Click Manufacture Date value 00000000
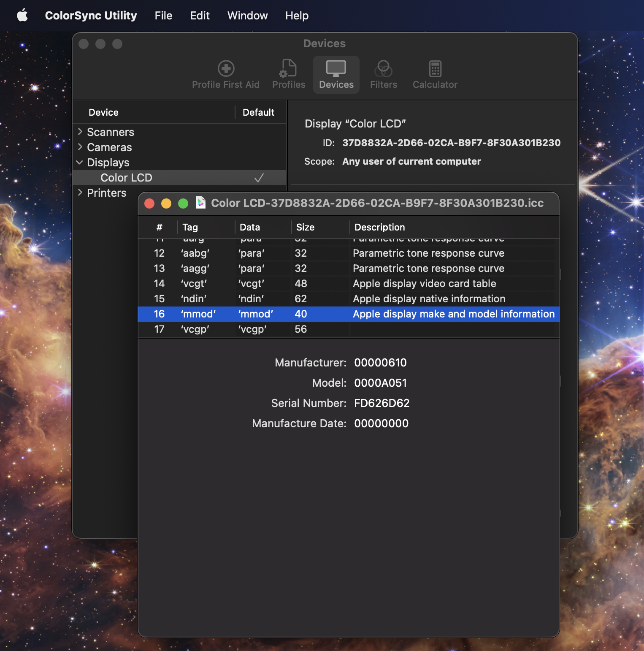 [381, 423]
